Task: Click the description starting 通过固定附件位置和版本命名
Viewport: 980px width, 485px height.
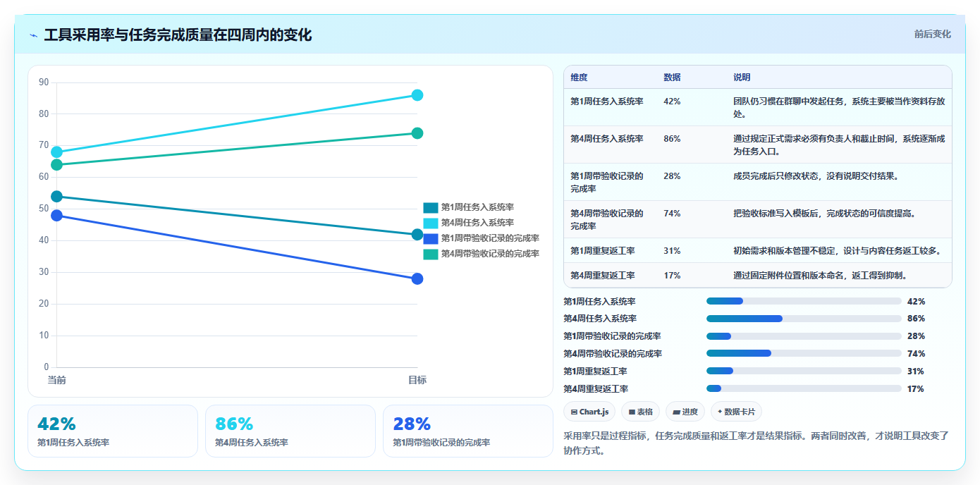Action: [x=820, y=276]
